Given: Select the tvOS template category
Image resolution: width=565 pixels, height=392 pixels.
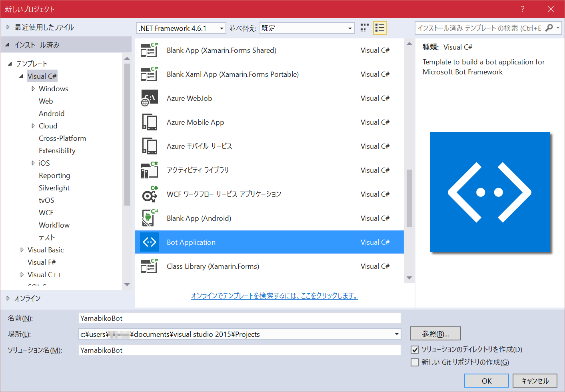Looking at the screenshot, I should 46,200.
